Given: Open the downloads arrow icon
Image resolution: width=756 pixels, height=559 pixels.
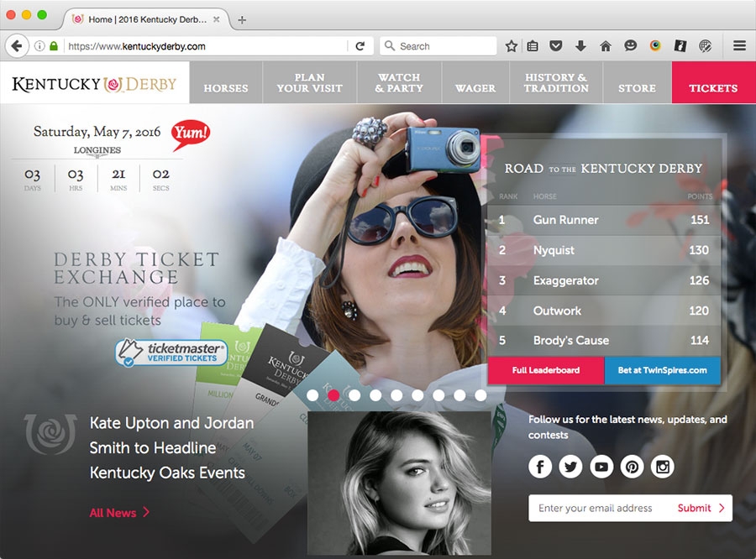Looking at the screenshot, I should [580, 46].
